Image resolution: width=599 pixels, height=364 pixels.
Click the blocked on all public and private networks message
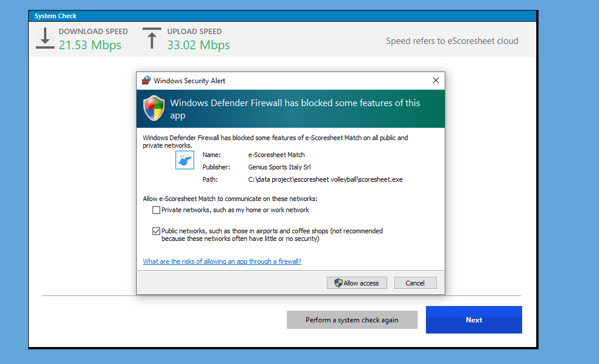pos(275,142)
